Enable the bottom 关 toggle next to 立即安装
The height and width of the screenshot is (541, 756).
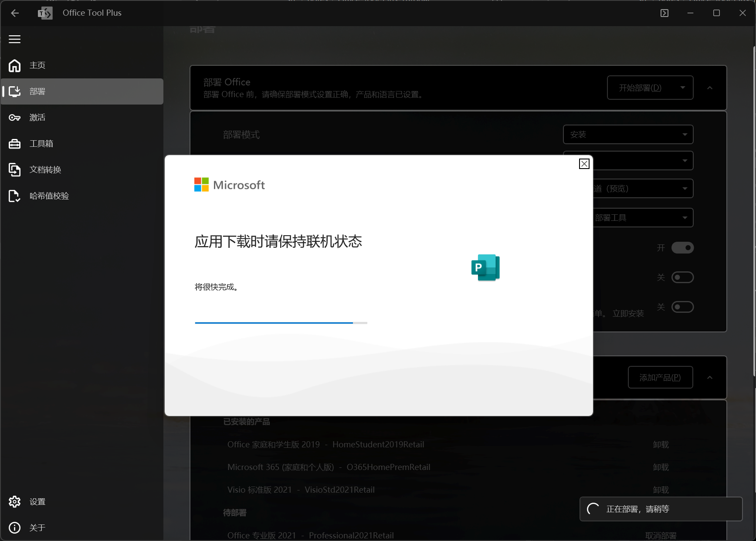tap(682, 307)
